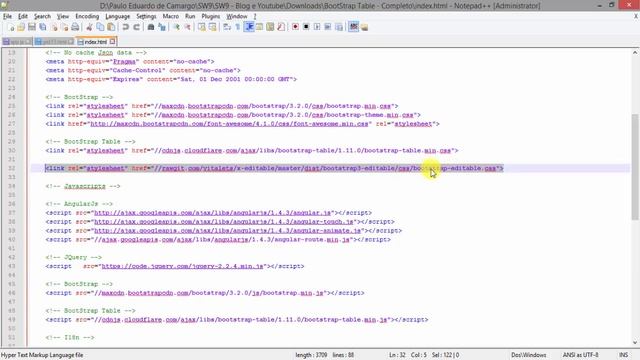Open a file with the Open icon
640x360 pixels.
21,27
